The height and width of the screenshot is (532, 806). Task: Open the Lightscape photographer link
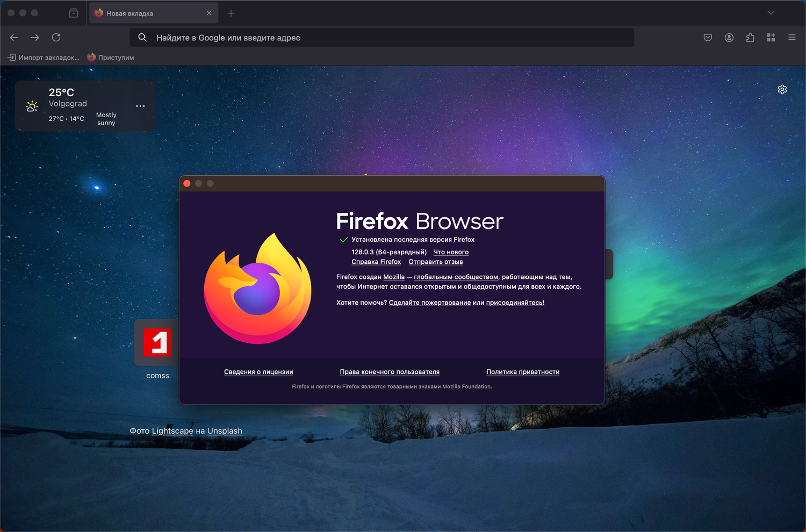172,431
